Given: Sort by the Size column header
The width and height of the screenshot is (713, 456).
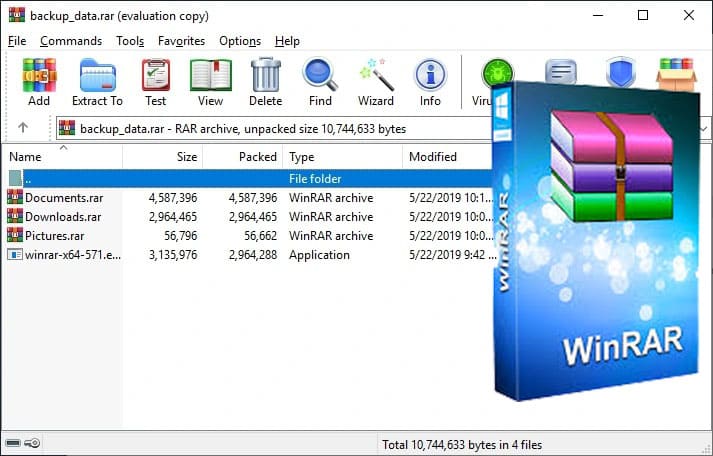Looking at the screenshot, I should tap(163, 157).
